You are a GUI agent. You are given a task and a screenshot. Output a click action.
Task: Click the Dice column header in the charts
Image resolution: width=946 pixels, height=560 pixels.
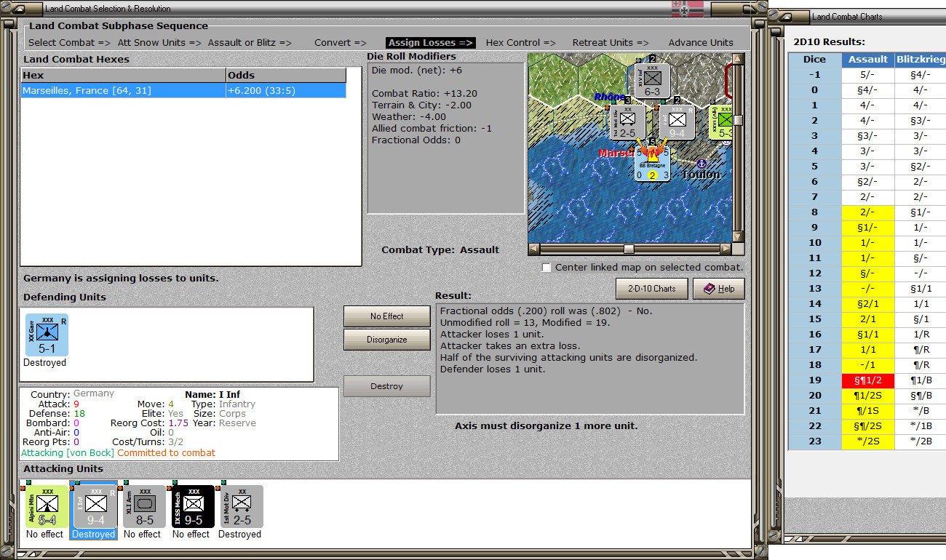click(815, 60)
